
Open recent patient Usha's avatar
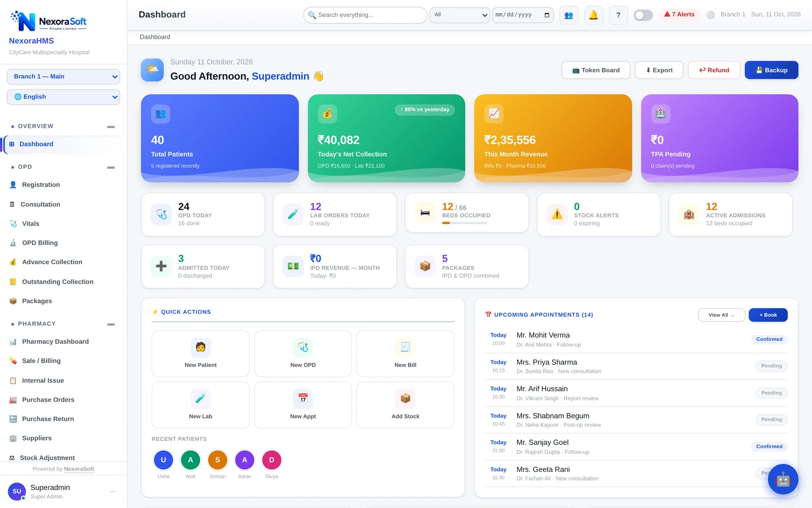(163, 460)
